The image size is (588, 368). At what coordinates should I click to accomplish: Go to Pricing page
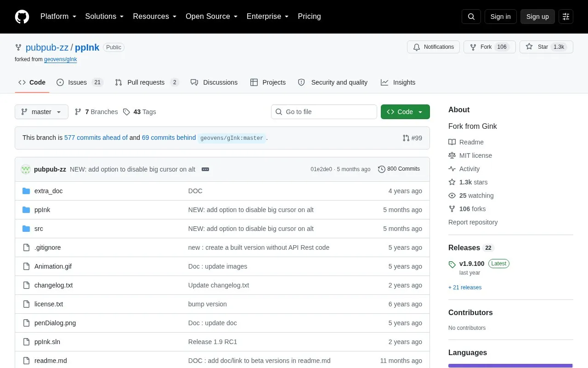point(309,17)
